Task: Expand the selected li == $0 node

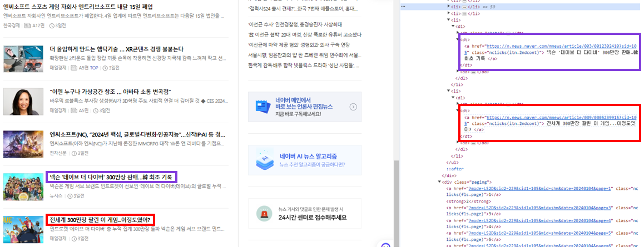Action: (x=449, y=7)
